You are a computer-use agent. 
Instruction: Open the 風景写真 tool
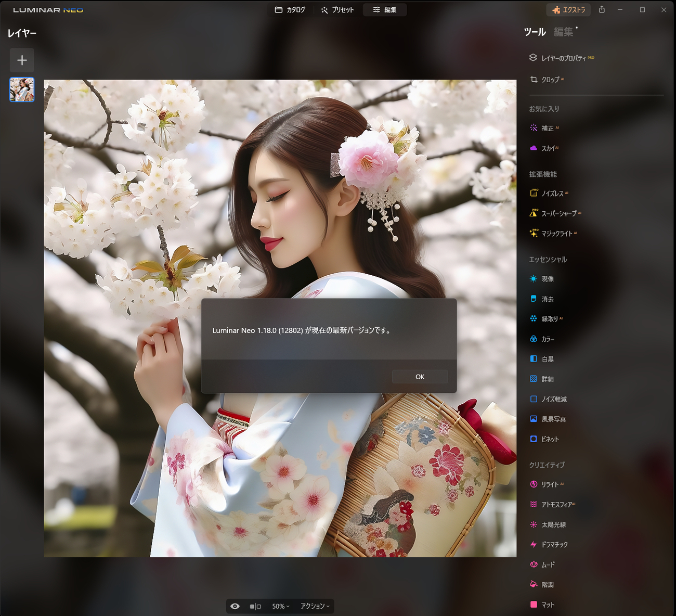(548, 419)
